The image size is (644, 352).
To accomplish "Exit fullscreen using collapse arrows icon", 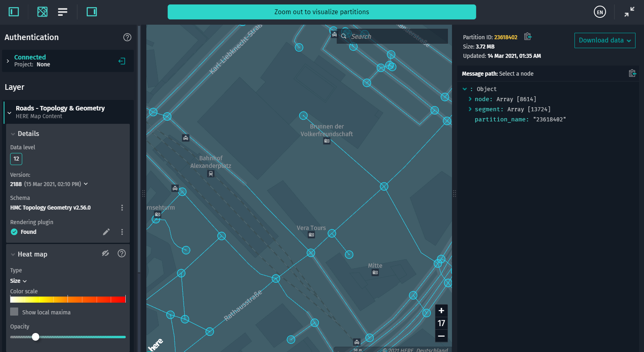I will 629,12.
